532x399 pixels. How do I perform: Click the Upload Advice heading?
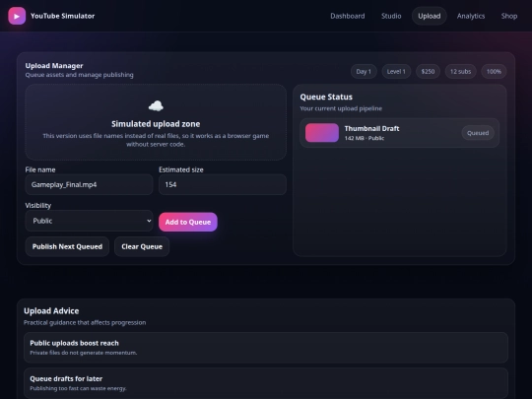(51, 311)
